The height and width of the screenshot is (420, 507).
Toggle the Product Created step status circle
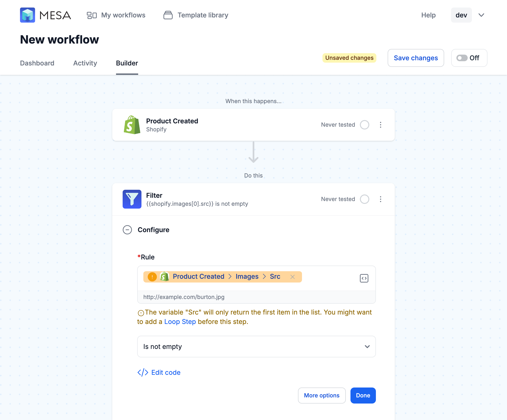[x=364, y=125]
